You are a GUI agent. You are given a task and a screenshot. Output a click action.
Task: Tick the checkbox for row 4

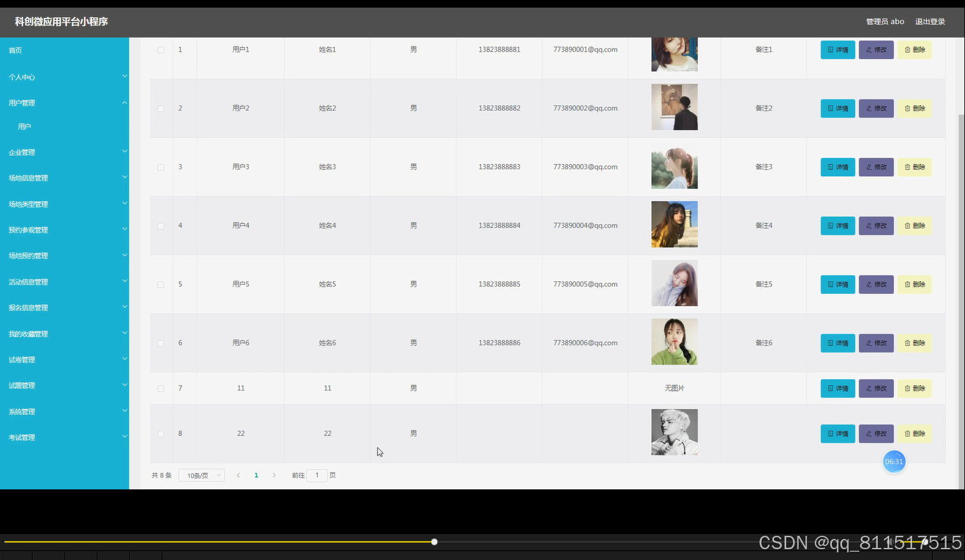[160, 226]
